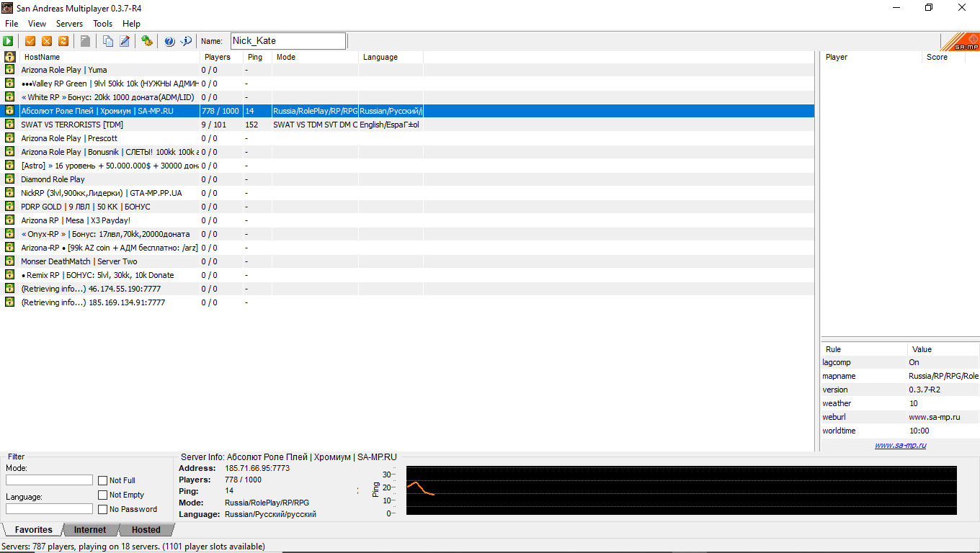Click lock icon of 185.169.134.91:7777 row
Viewport: 980px width, 553px height.
[9, 302]
